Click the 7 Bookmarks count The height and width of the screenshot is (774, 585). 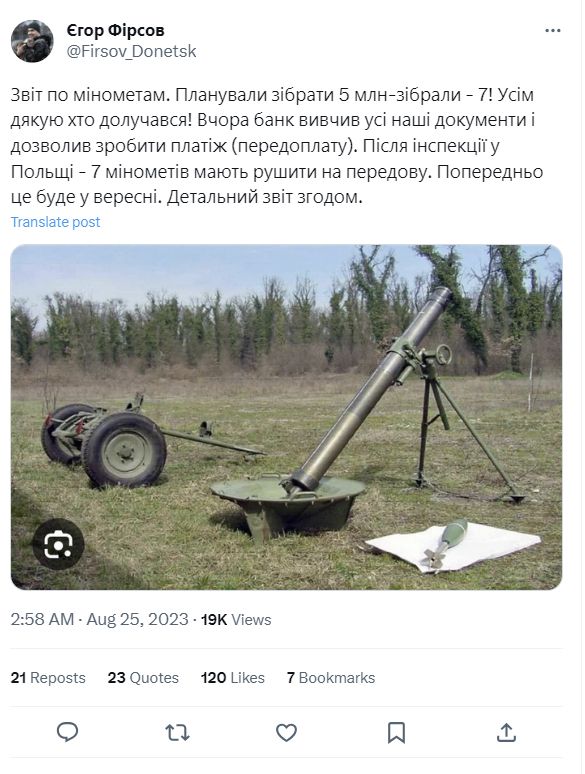pos(331,678)
